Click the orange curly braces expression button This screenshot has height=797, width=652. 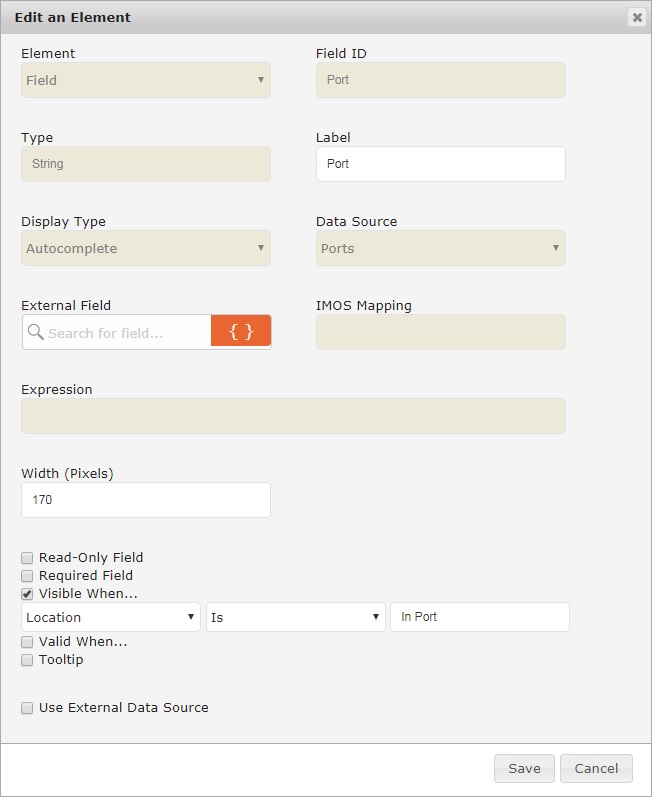tap(241, 332)
